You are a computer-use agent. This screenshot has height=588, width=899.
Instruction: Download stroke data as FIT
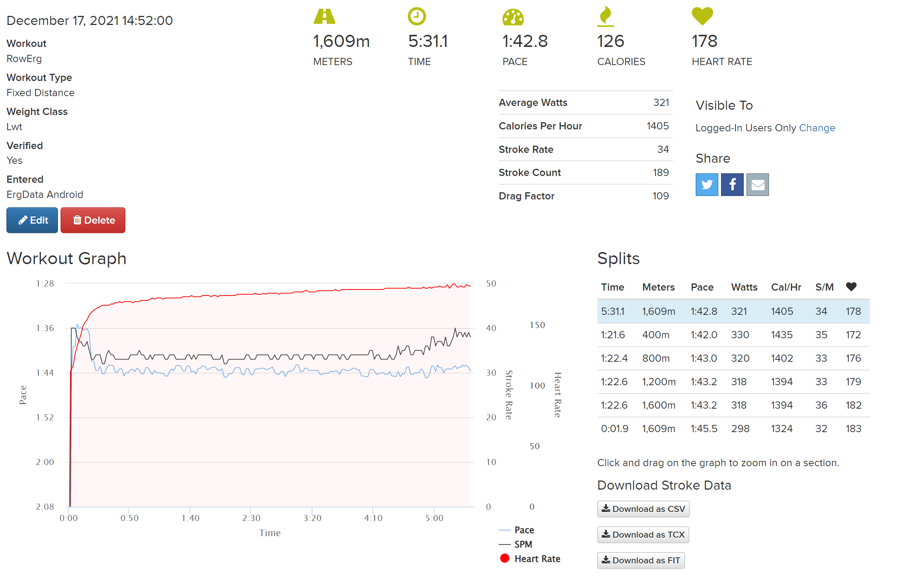pos(640,560)
